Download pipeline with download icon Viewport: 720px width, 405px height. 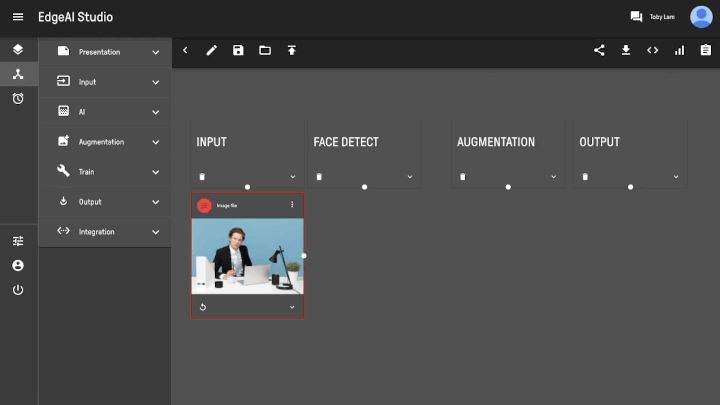tap(626, 50)
